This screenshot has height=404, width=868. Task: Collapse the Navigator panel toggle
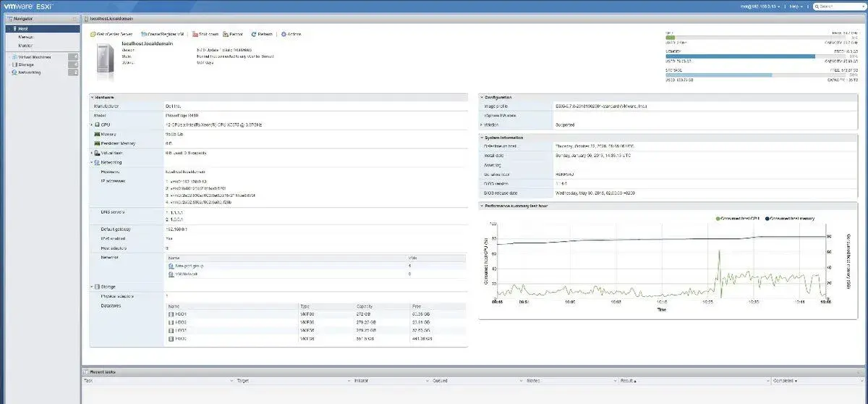point(76,17)
